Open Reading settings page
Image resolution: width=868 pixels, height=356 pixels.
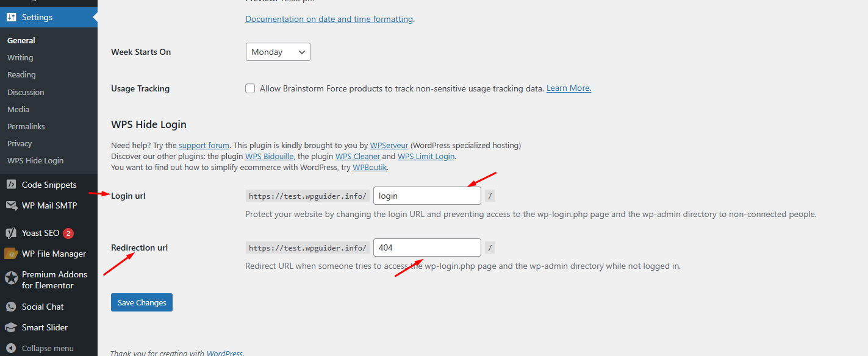coord(21,74)
